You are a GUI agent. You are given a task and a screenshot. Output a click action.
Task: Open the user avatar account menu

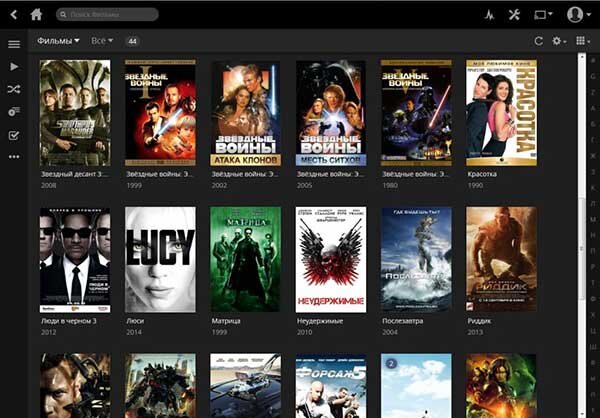point(579,15)
